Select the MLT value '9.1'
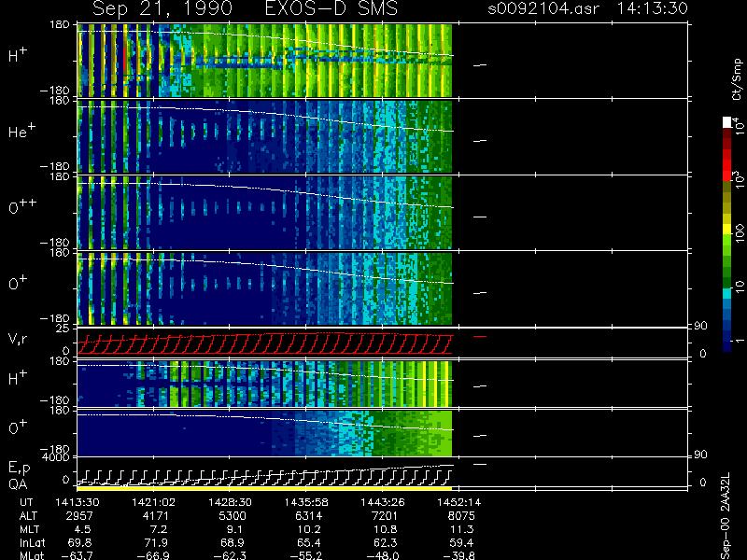 pos(234,529)
